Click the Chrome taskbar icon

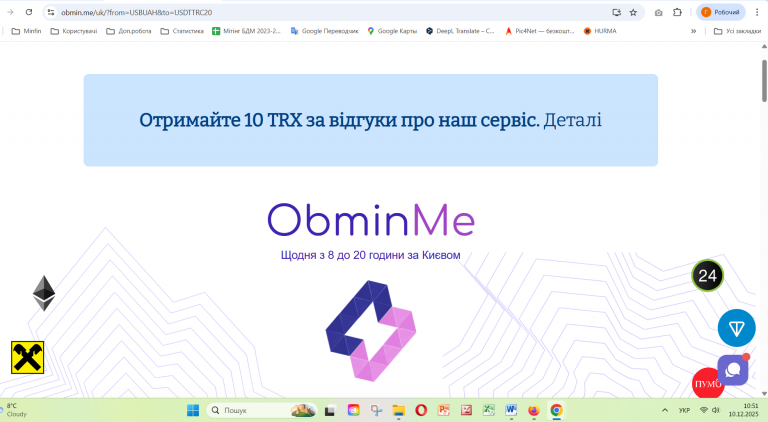pyautogui.click(x=556, y=410)
